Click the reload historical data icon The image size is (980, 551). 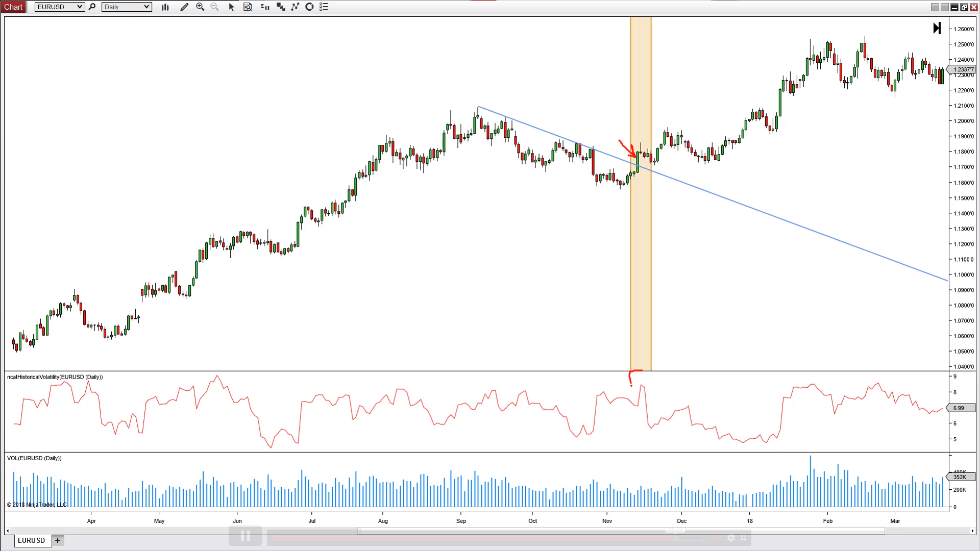(x=309, y=7)
